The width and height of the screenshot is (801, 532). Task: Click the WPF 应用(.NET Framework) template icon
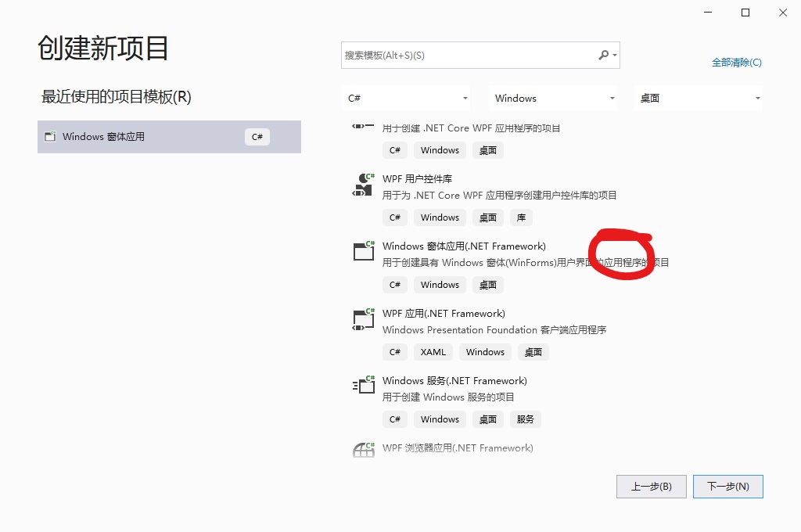(x=364, y=319)
